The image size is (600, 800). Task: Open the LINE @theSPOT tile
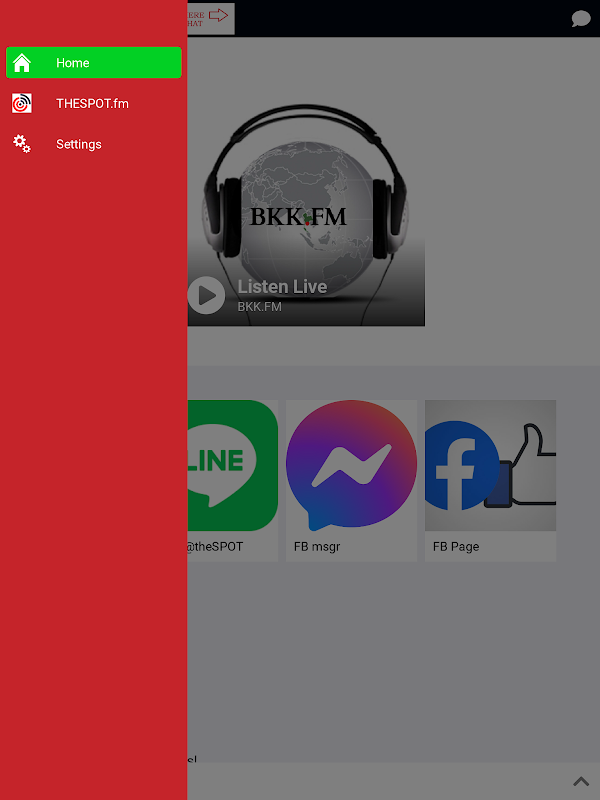(x=233, y=481)
